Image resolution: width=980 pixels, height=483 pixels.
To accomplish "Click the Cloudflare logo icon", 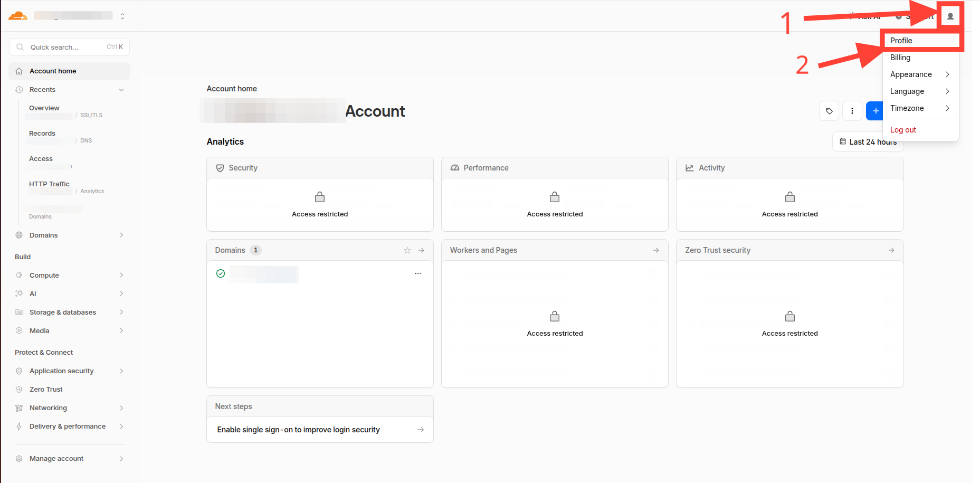I will [x=18, y=16].
